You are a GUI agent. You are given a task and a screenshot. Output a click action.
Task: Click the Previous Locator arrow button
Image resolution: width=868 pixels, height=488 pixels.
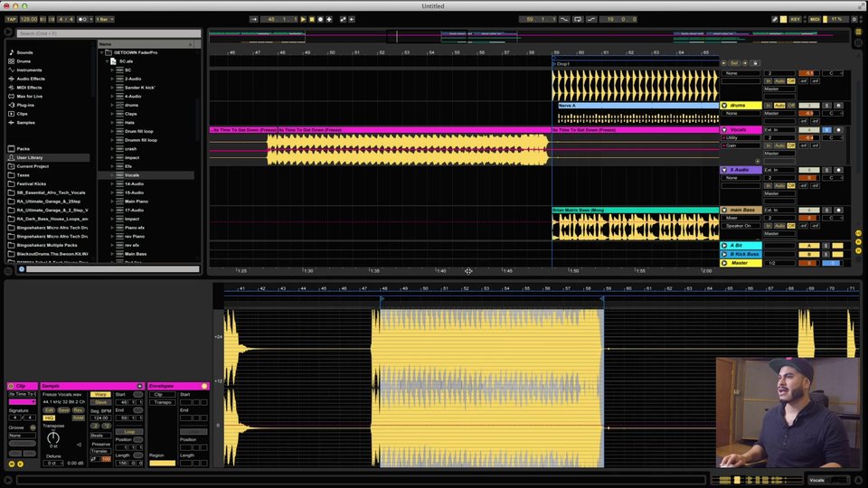[x=724, y=63]
